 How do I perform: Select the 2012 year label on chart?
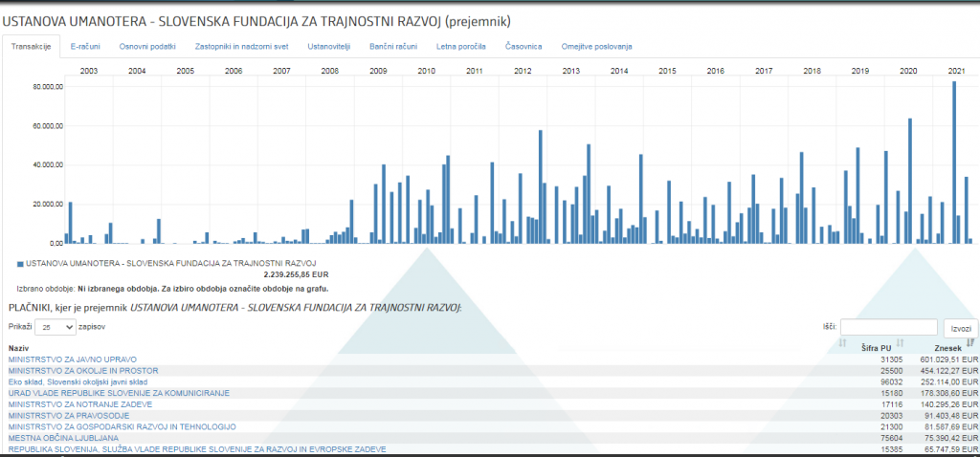pyautogui.click(x=523, y=72)
